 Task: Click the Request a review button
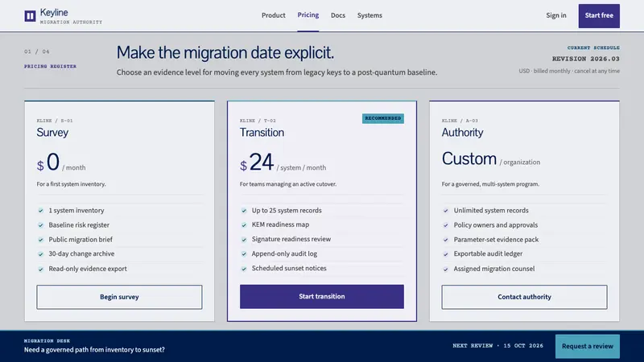point(588,347)
